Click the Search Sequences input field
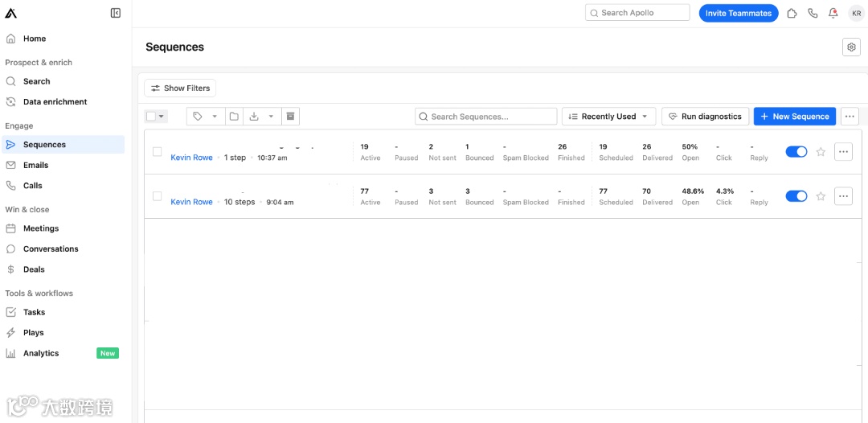 [486, 117]
